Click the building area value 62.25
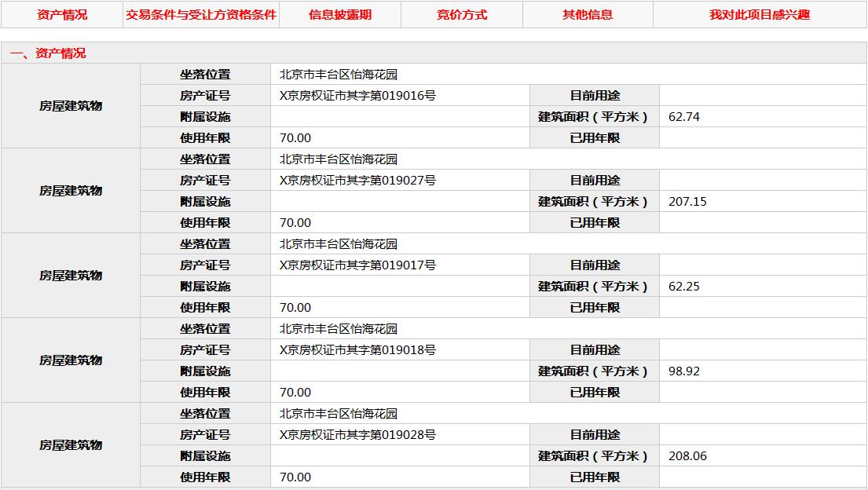Image resolution: width=868 pixels, height=490 pixels. point(683,287)
